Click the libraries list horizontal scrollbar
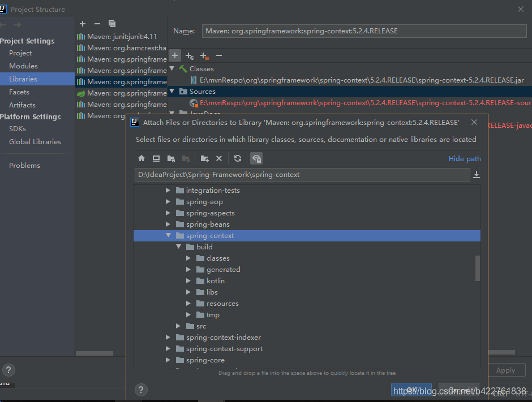 95,353
